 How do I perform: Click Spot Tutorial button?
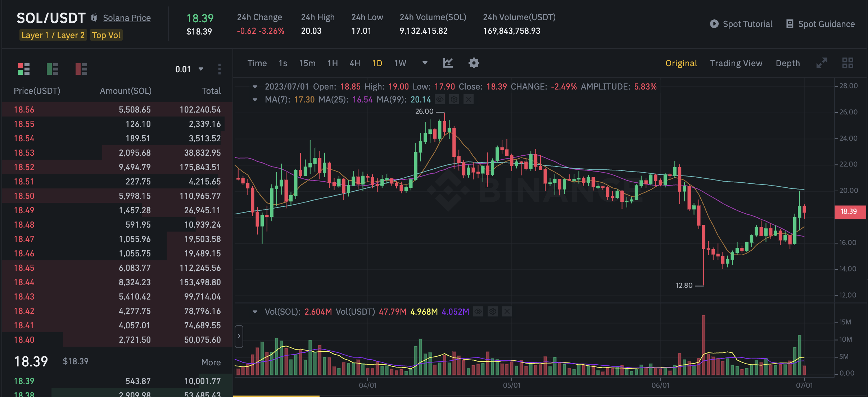pyautogui.click(x=741, y=24)
